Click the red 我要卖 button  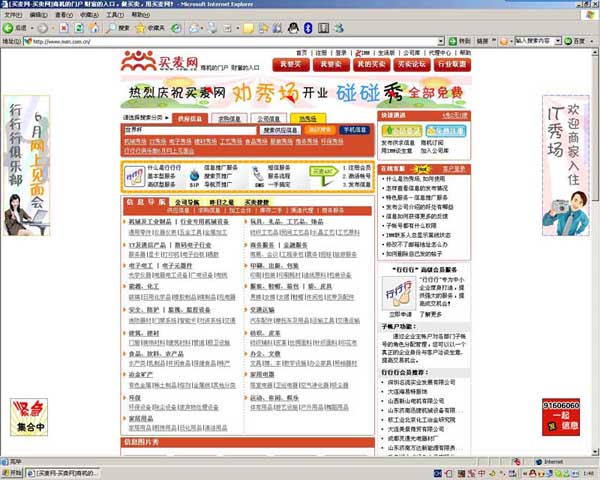tap(331, 64)
